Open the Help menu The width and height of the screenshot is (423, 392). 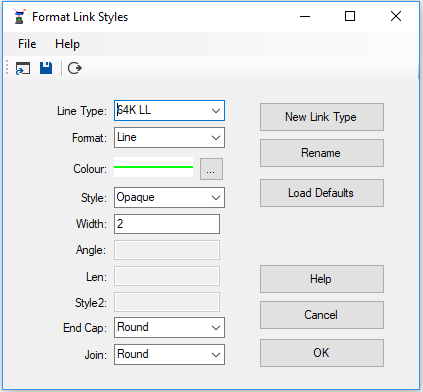tap(67, 44)
